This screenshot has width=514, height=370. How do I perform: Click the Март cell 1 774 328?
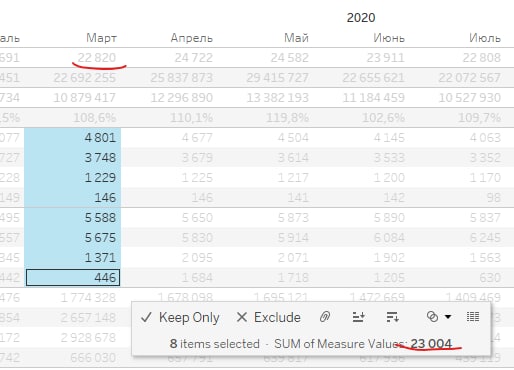click(x=88, y=298)
